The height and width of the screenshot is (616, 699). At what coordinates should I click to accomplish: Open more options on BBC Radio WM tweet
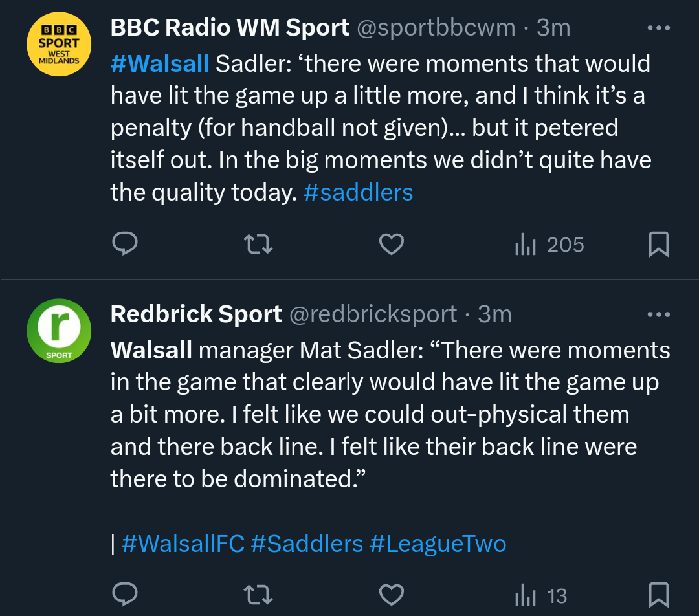point(658,28)
